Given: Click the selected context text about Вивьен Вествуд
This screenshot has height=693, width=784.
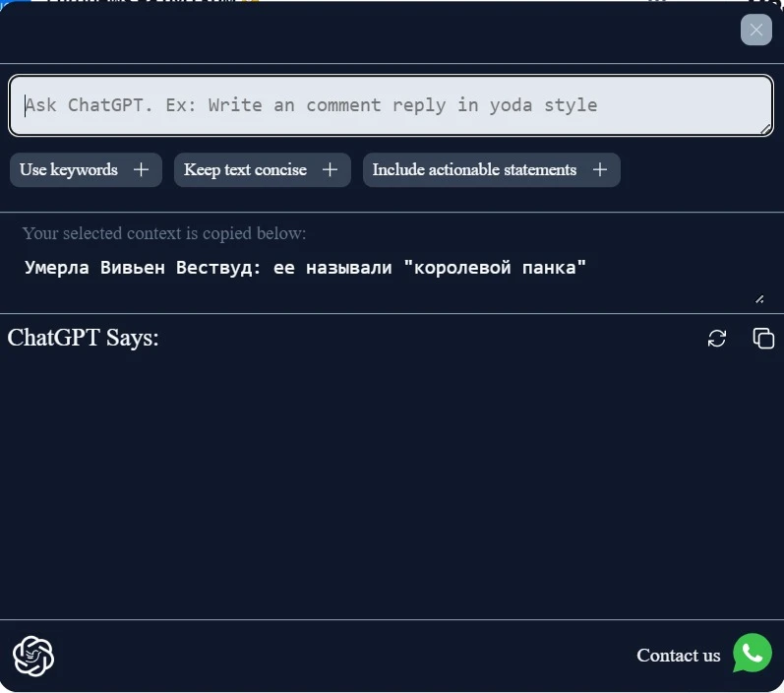Looking at the screenshot, I should (305, 268).
